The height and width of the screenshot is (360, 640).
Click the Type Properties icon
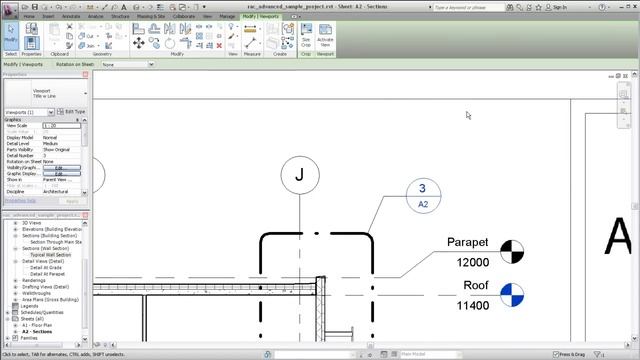click(x=31, y=29)
